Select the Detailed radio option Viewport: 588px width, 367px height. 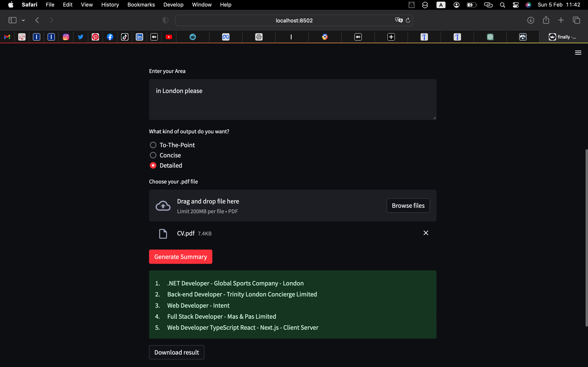[x=153, y=166]
